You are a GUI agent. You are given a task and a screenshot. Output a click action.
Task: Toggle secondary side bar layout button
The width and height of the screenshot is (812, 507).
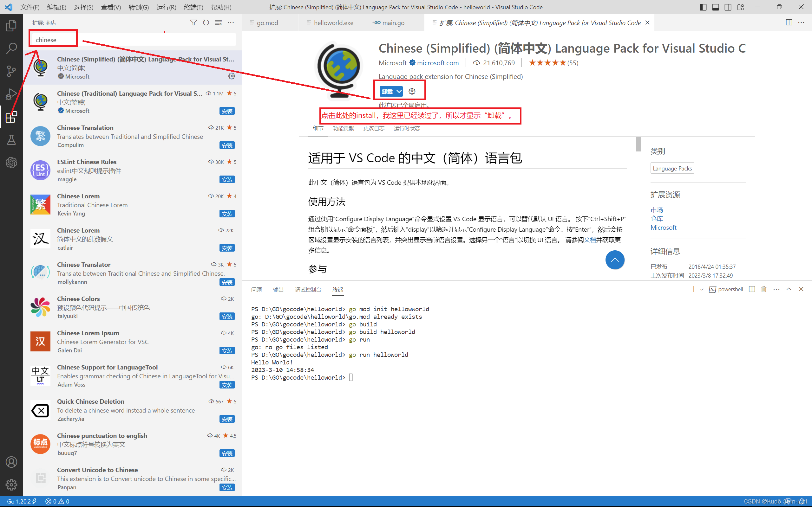pyautogui.click(x=728, y=7)
